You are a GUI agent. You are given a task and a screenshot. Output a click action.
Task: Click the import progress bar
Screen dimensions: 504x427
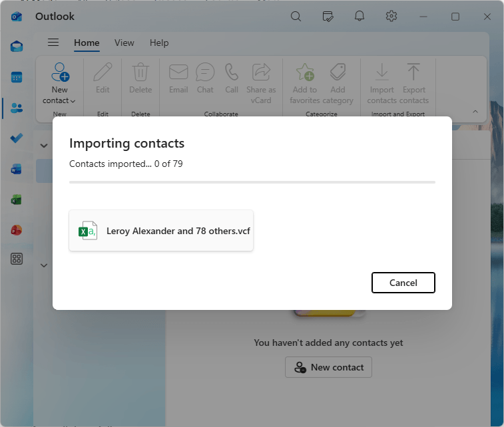pos(252,182)
